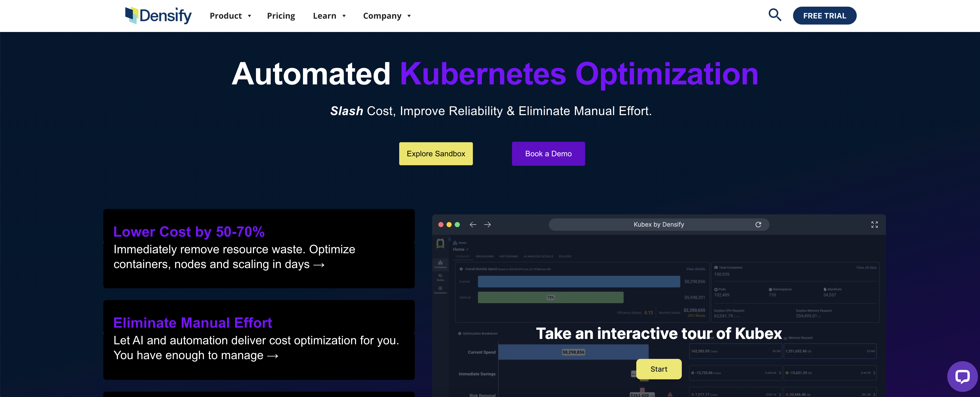Go to the Pricing page
Image resolution: width=980 pixels, height=397 pixels.
(x=281, y=16)
